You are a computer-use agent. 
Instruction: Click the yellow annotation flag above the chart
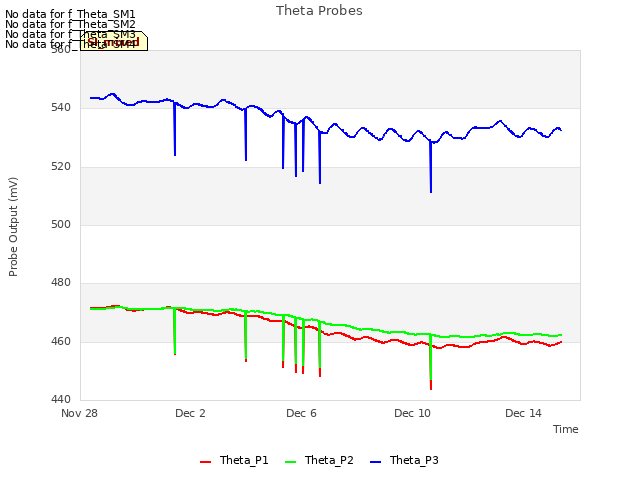tap(113, 41)
